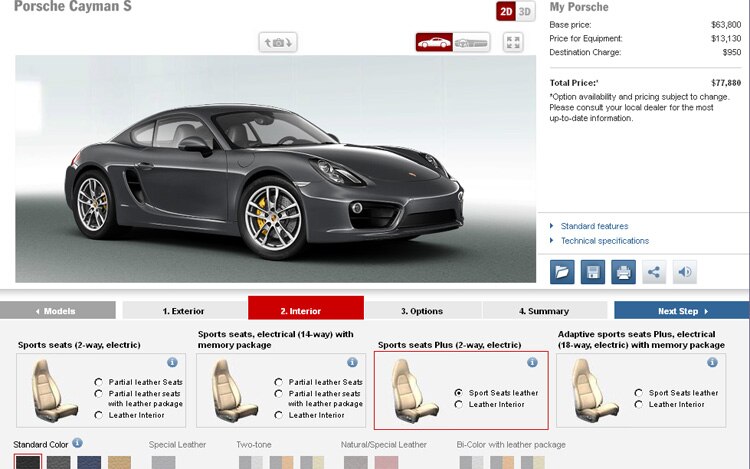Click the rotate camera view icon
The image size is (750, 469).
tap(278, 43)
